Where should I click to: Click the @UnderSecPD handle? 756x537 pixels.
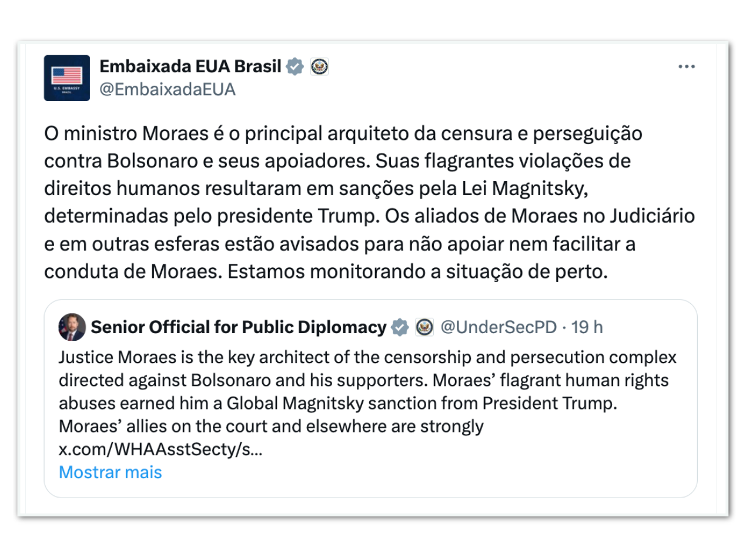click(x=499, y=327)
